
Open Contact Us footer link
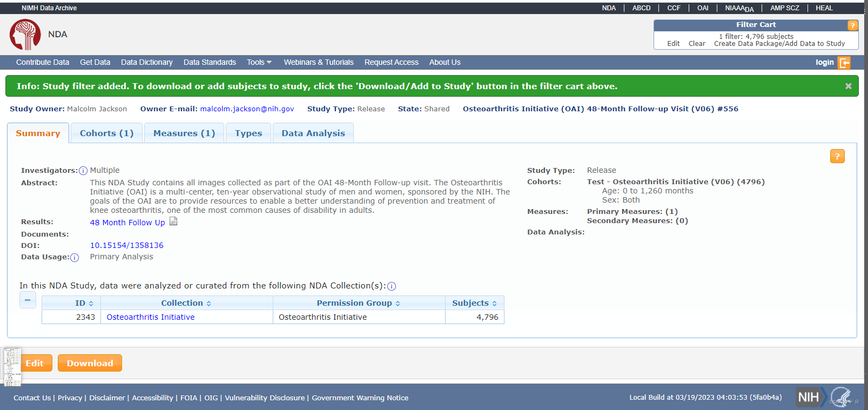click(x=32, y=398)
